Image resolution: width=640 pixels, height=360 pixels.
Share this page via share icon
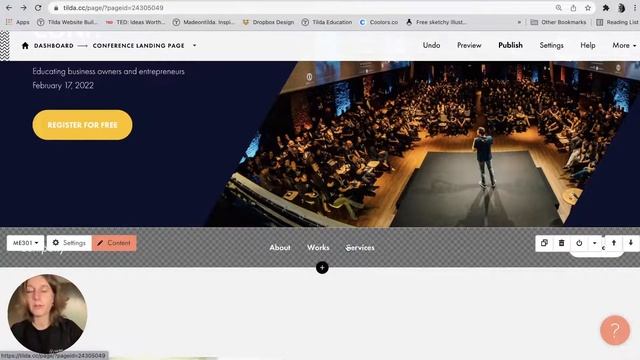pos(573,8)
